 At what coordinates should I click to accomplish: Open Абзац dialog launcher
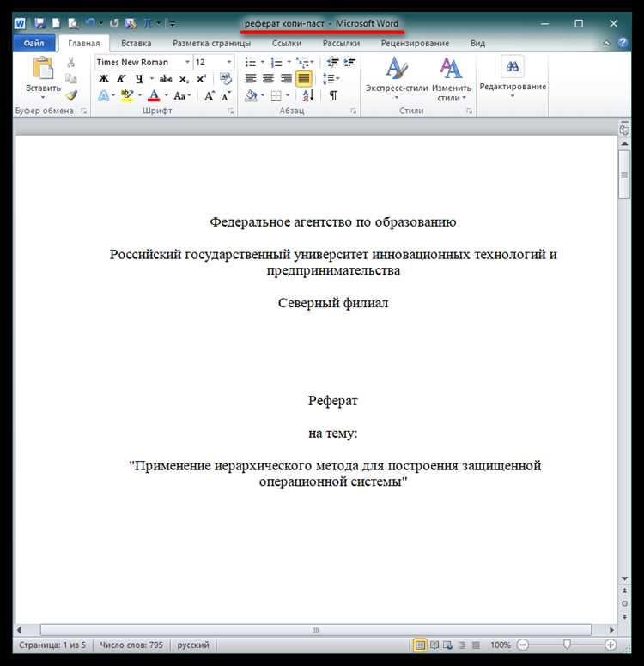coord(353,112)
